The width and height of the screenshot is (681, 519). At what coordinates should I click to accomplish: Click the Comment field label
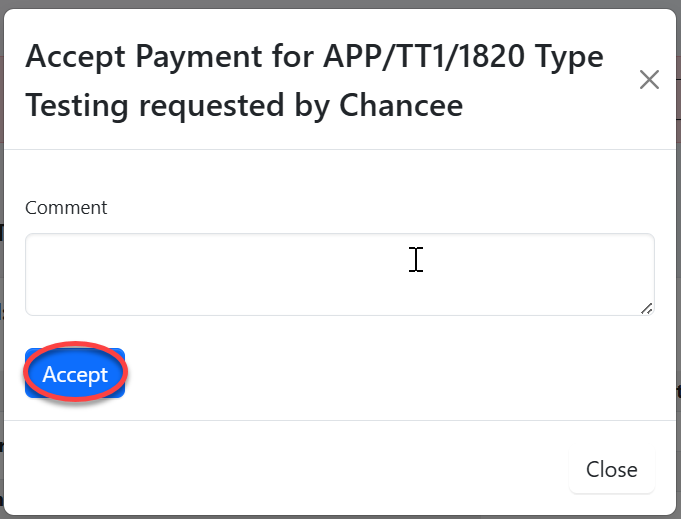pyautogui.click(x=66, y=208)
